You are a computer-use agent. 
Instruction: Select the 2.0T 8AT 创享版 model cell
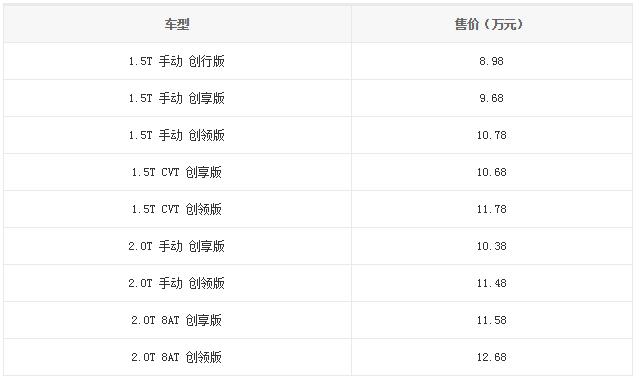click(x=177, y=320)
